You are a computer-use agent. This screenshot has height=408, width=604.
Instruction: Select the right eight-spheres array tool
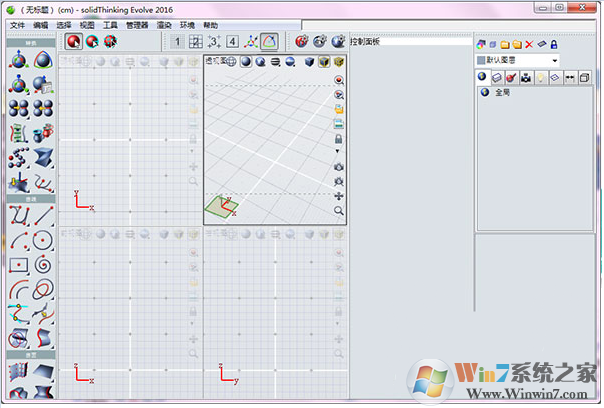pyautogui.click(x=43, y=109)
